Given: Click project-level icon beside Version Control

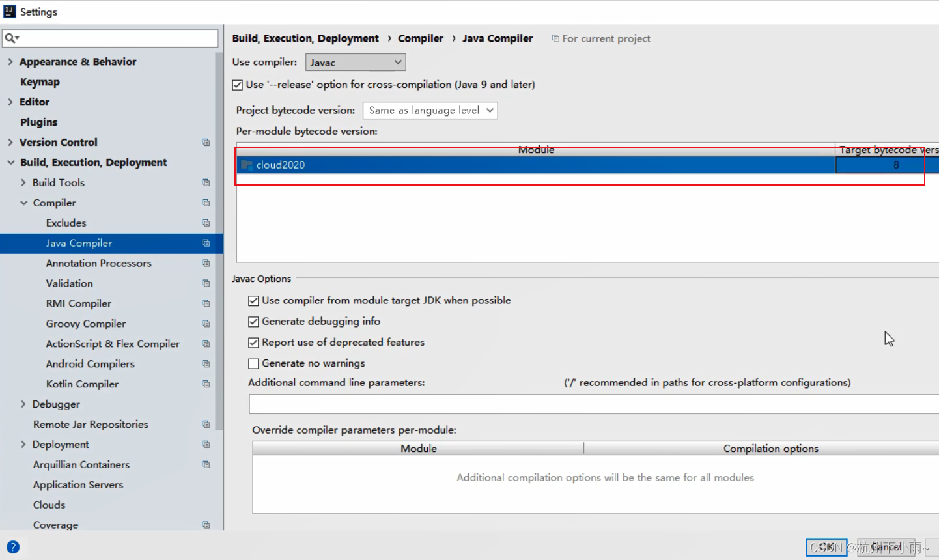Looking at the screenshot, I should click(206, 142).
